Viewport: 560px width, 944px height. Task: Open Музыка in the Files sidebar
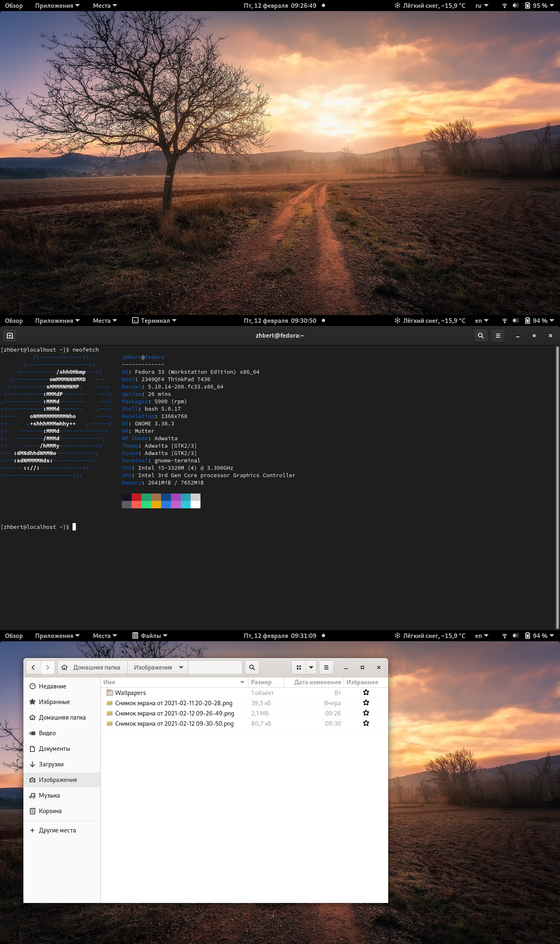pyautogui.click(x=62, y=795)
